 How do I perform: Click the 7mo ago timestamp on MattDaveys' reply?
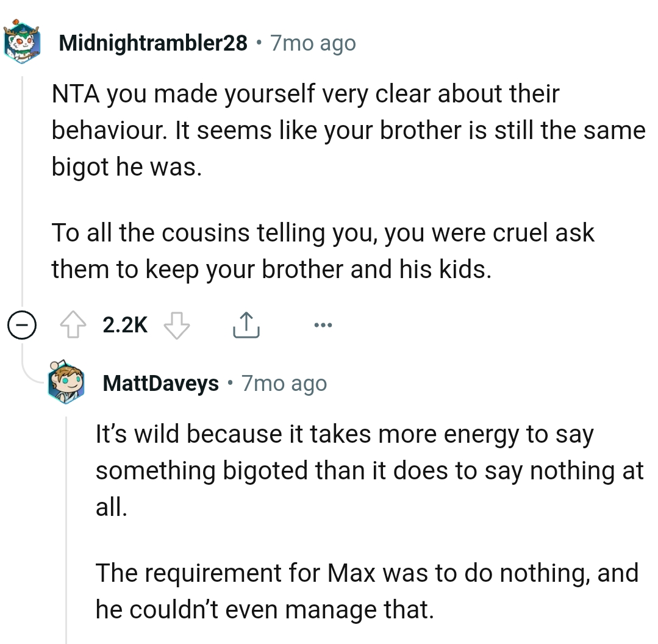[284, 383]
